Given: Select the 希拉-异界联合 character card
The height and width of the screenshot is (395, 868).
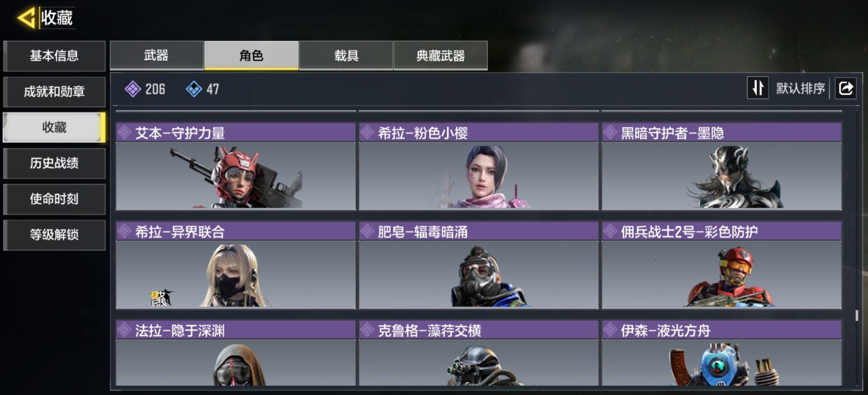Looking at the screenshot, I should [x=236, y=265].
